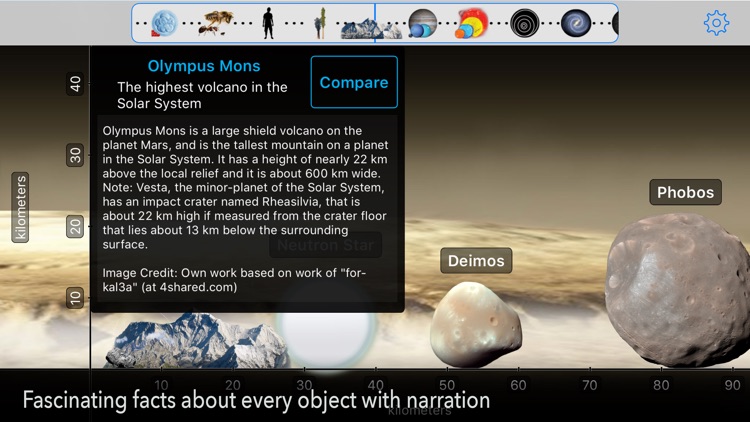Click the 80 mark on horizontal axis
The width and height of the screenshot is (750, 422).
(x=661, y=385)
